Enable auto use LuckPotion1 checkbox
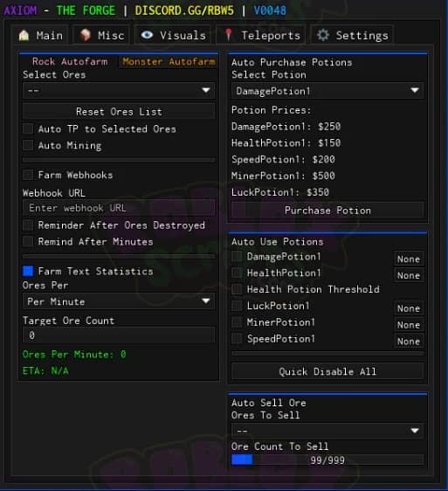Image resolution: width=448 pixels, height=491 pixels. [x=237, y=306]
